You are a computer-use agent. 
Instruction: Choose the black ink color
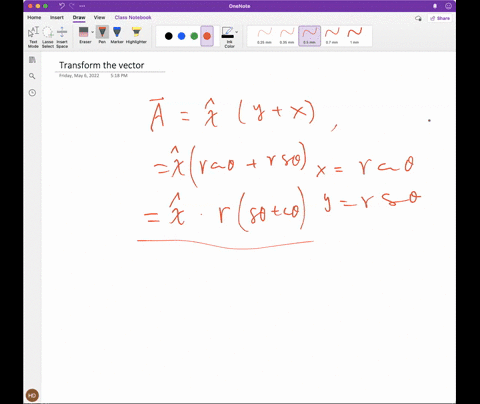click(x=169, y=36)
